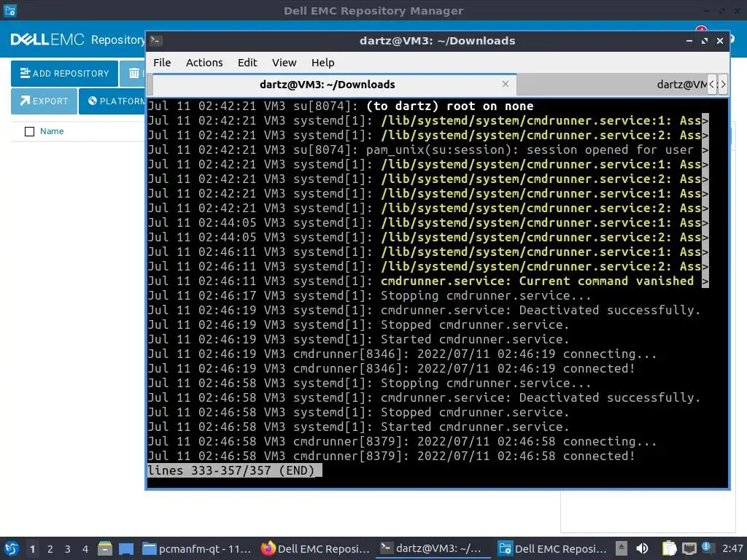
Task: Click the 'lines 333-357/357 (END)' pager status
Action: pos(234,470)
